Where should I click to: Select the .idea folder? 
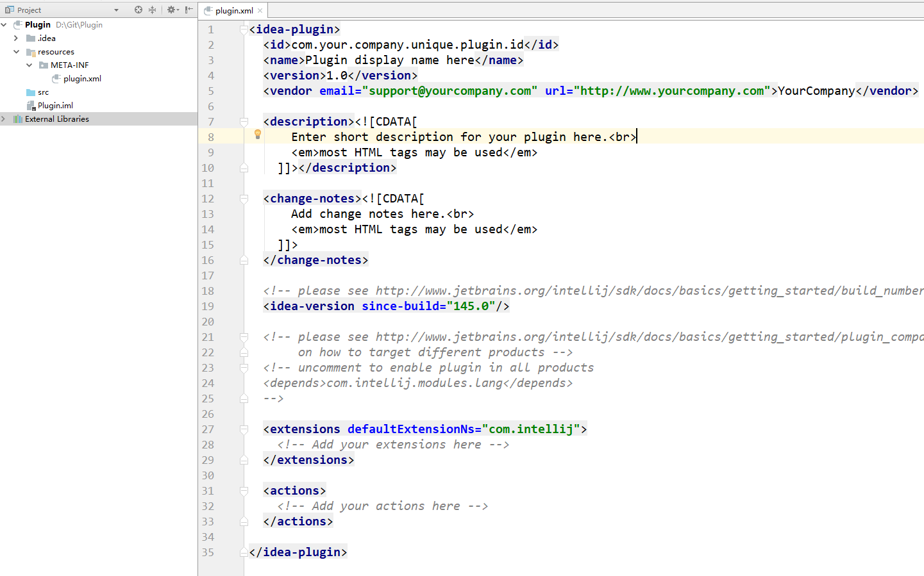(47, 38)
